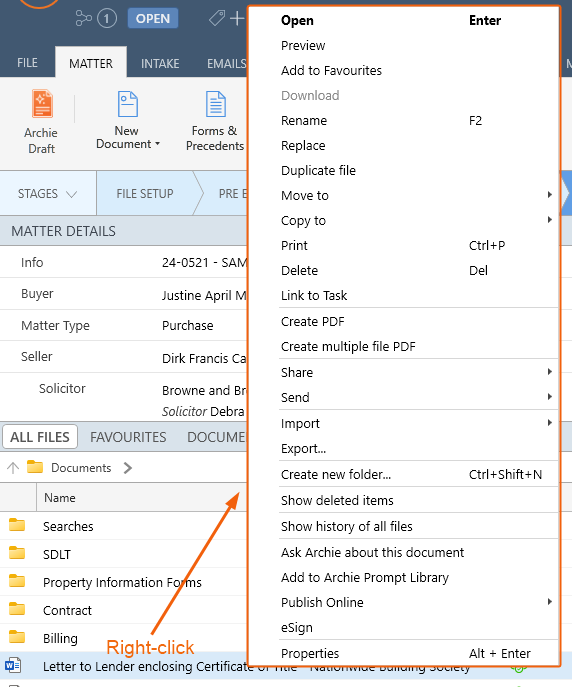Click the tag icon in header

click(217, 18)
